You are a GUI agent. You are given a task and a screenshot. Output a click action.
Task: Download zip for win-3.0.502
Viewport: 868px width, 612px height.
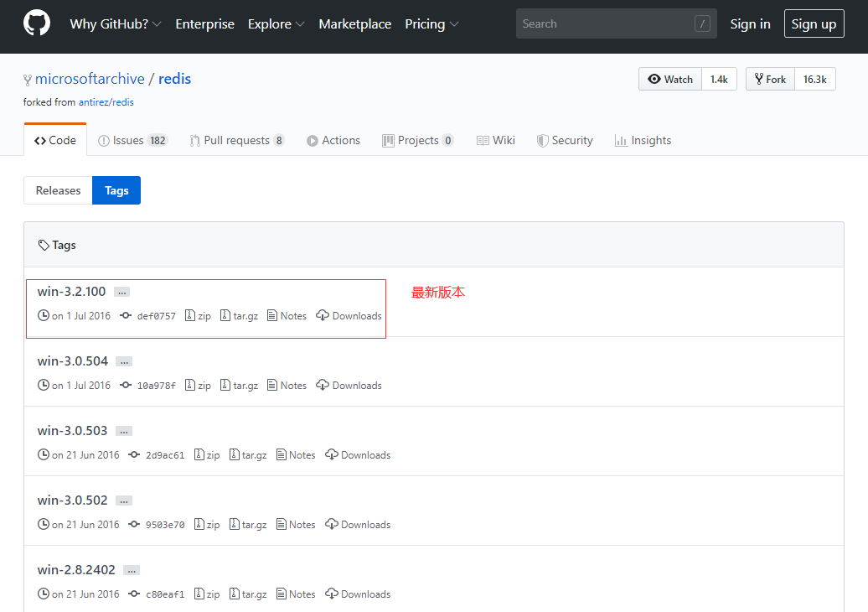coord(206,525)
